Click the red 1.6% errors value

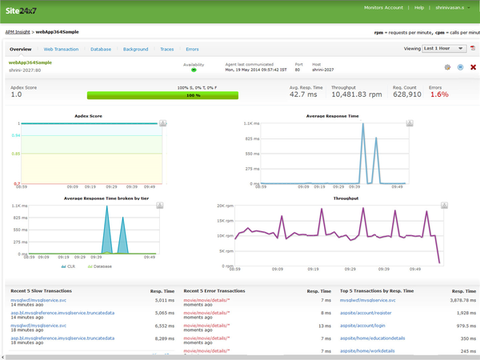click(439, 94)
